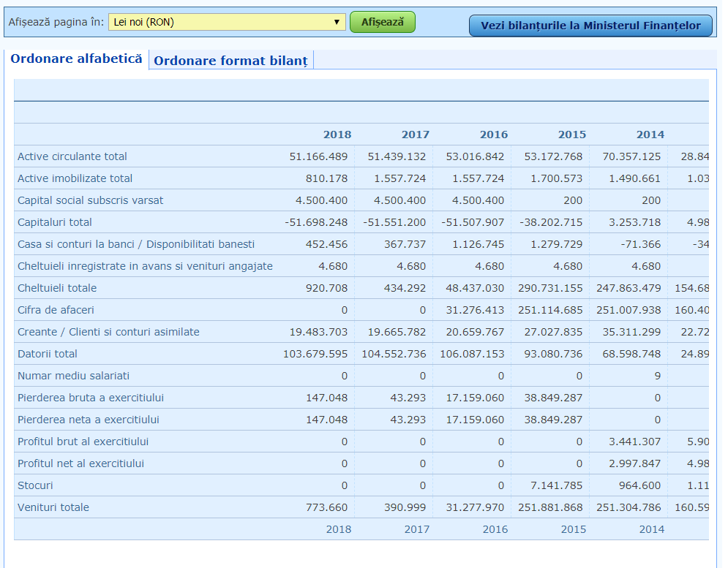Click the green Afișează button

tap(383, 22)
